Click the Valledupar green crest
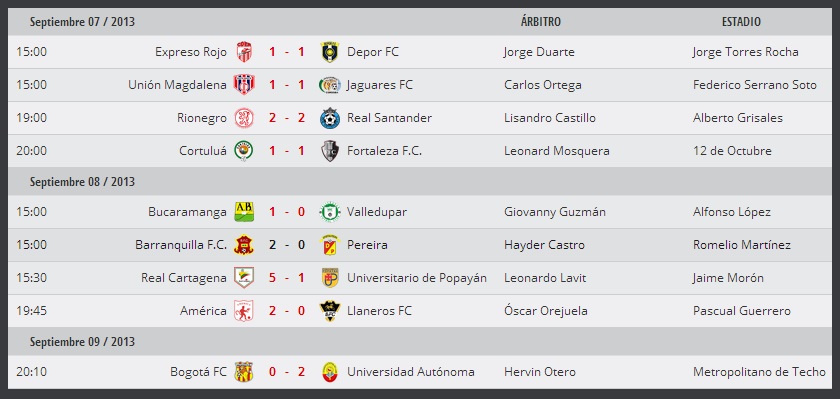 point(329,212)
